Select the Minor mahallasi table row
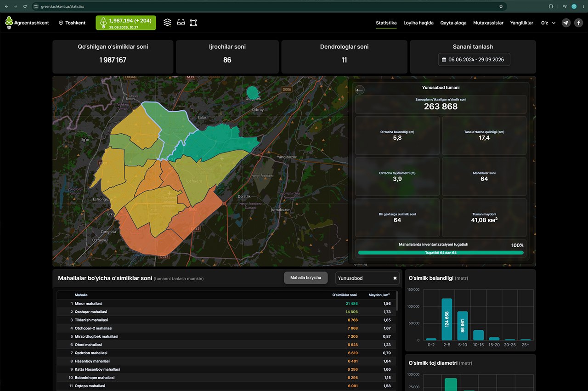588x391 pixels. click(227, 304)
